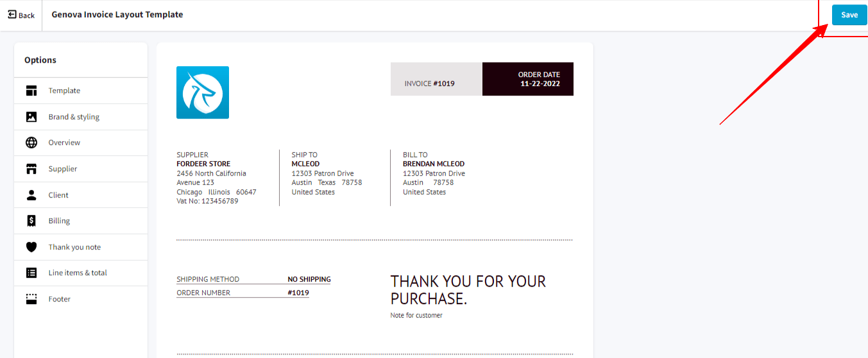Open the Brand & styling section
868x358 pixels.
click(81, 117)
